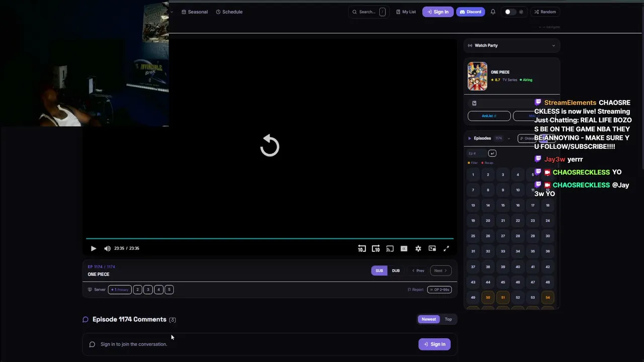Select server 3
Screen dimensions: 644x362
tap(148, 290)
